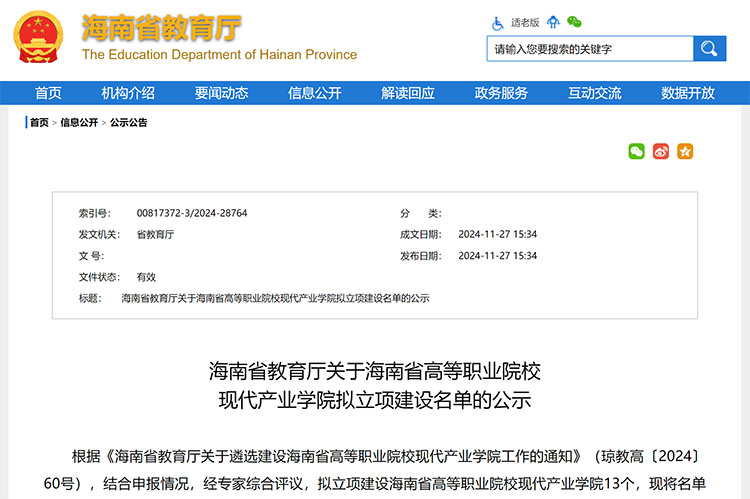Open the 解读回应 menu item
The image size is (750, 499).
[408, 93]
